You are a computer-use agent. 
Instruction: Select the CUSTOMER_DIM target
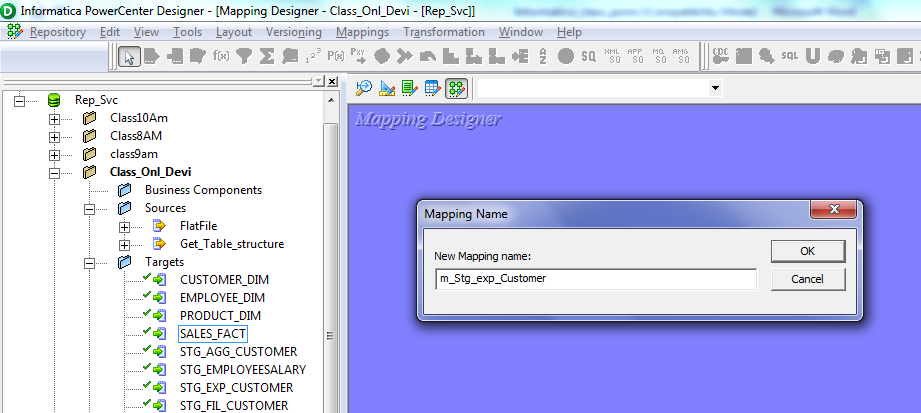[224, 280]
